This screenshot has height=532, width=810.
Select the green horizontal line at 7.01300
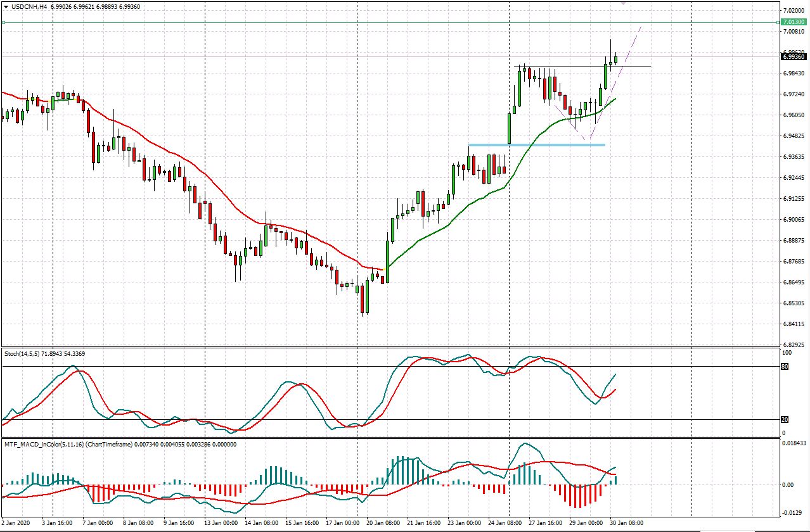tap(380, 22)
